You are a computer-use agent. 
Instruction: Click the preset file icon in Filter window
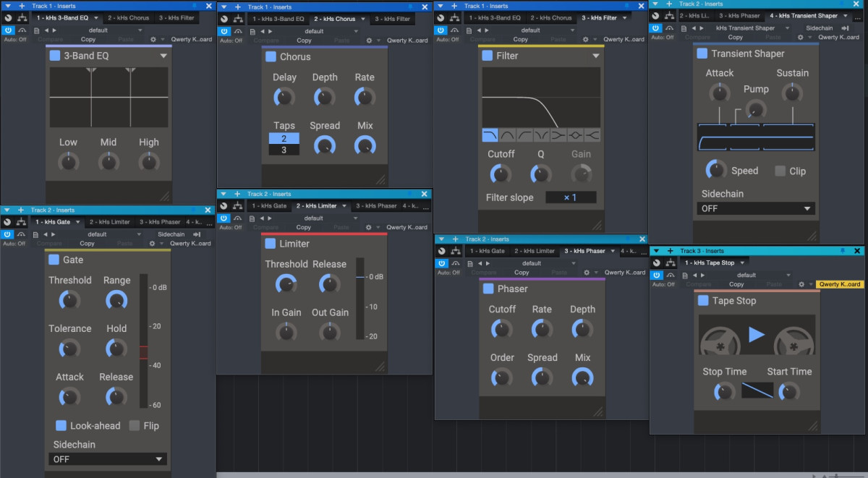(x=470, y=30)
